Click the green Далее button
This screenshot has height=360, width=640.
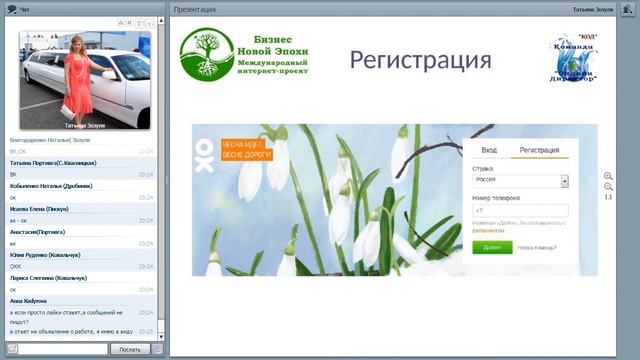tap(492, 247)
